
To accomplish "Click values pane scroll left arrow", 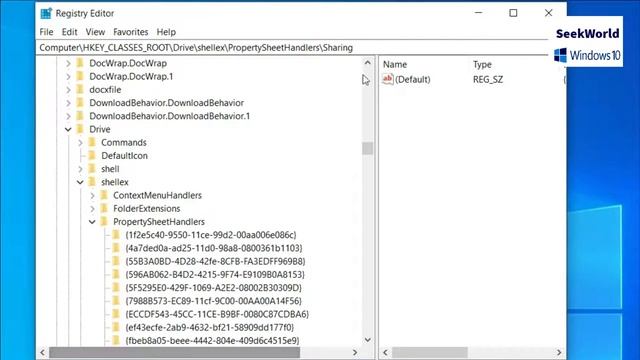I will click(385, 352).
